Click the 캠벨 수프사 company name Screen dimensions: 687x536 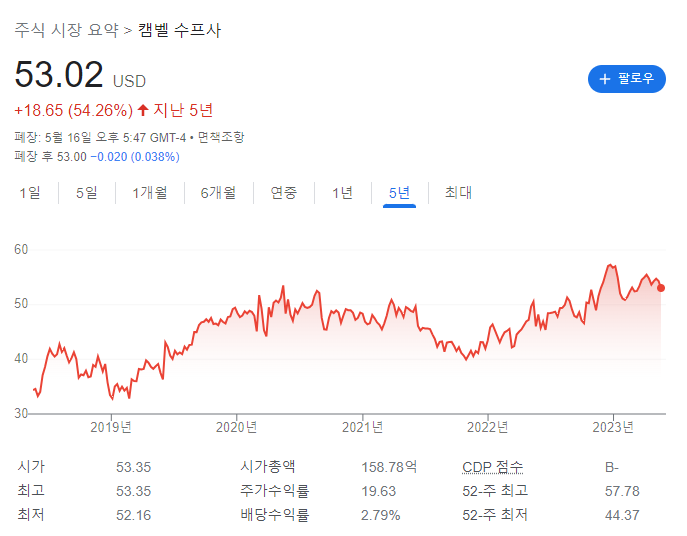(x=180, y=30)
